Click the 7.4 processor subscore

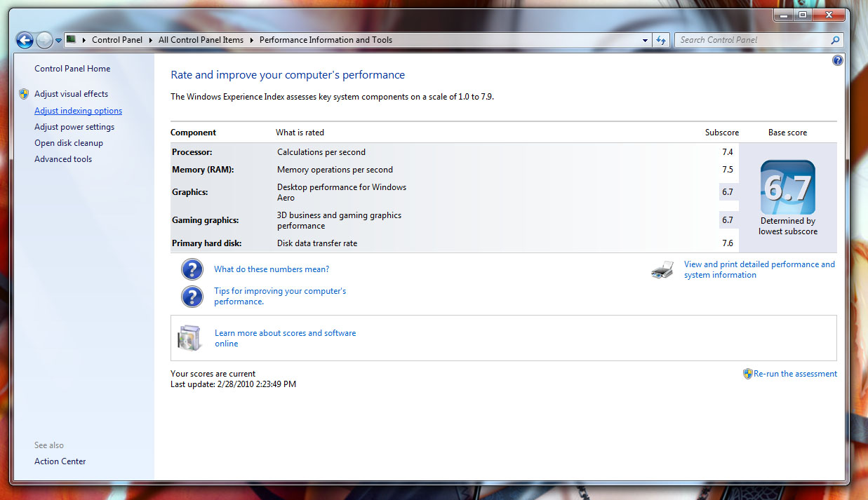[727, 152]
